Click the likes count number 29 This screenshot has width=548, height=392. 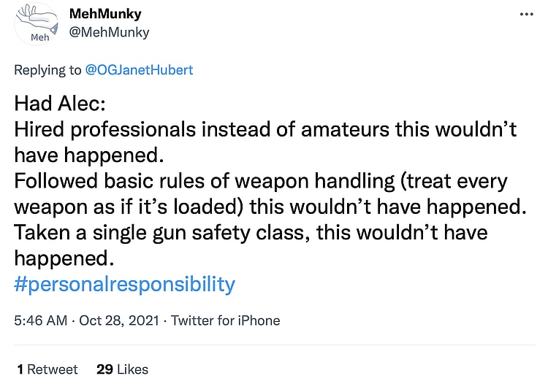[104, 369]
